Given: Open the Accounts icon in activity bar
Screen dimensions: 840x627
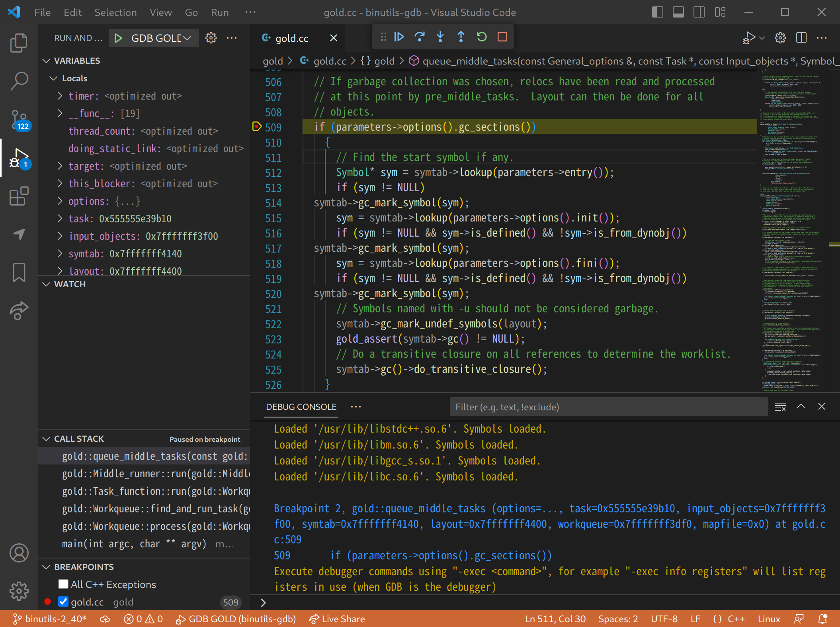Looking at the screenshot, I should coord(19,553).
